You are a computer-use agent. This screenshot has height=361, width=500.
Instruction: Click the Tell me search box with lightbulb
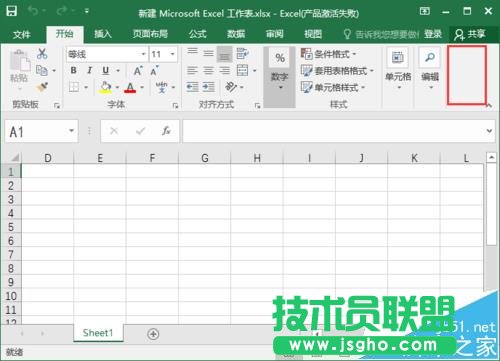click(x=381, y=34)
